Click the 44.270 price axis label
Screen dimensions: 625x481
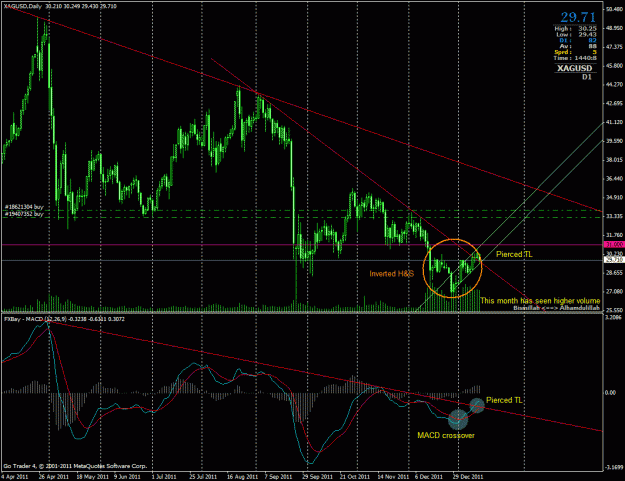614,84
